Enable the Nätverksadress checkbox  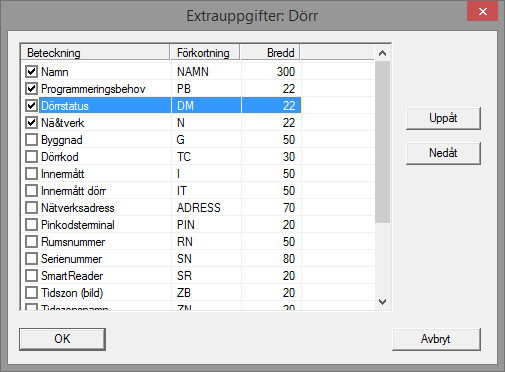(31, 208)
